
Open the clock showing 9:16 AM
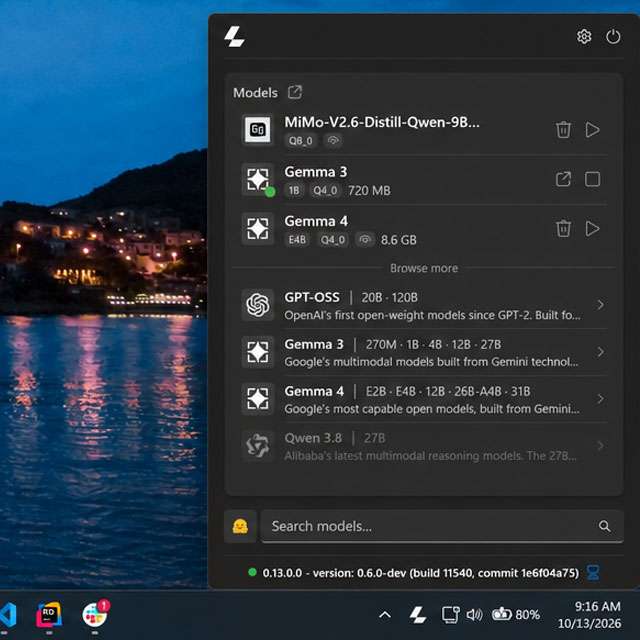[x=589, y=615]
